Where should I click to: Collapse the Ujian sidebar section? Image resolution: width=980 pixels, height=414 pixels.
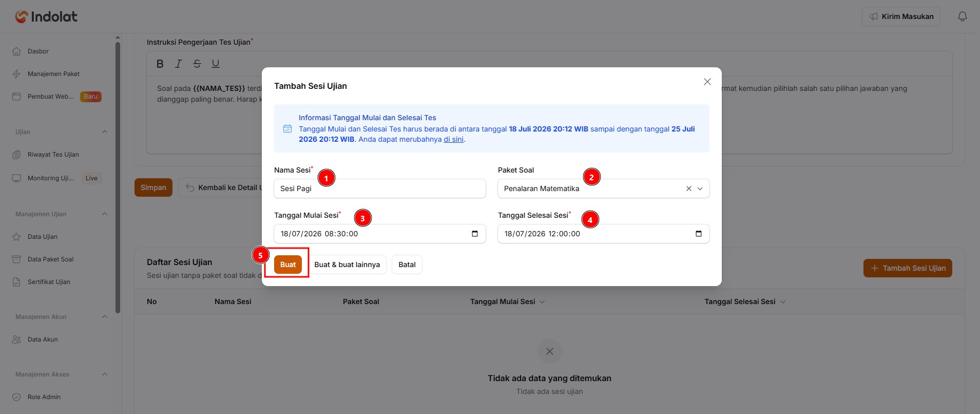[x=105, y=132]
